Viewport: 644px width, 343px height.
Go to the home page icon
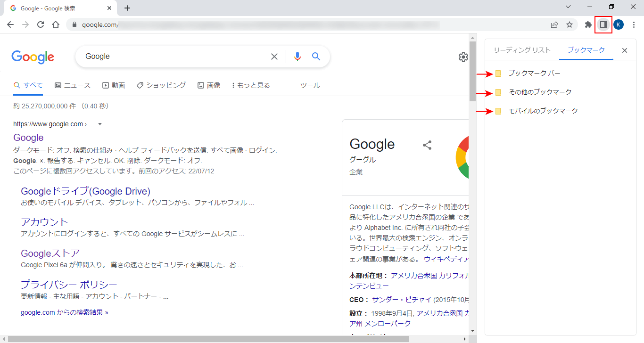click(x=56, y=24)
